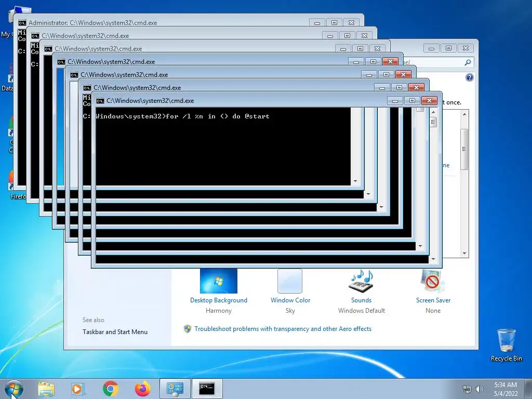
Task: Click the theme list scrollbar thumb
Action: click(464, 149)
